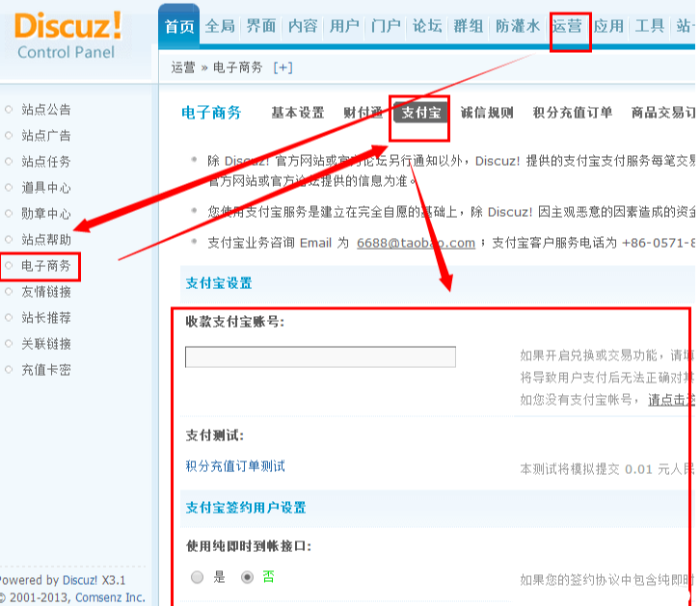Click the Discuz! Control Panel logo
This screenshot has width=700, height=606.
coord(67,36)
